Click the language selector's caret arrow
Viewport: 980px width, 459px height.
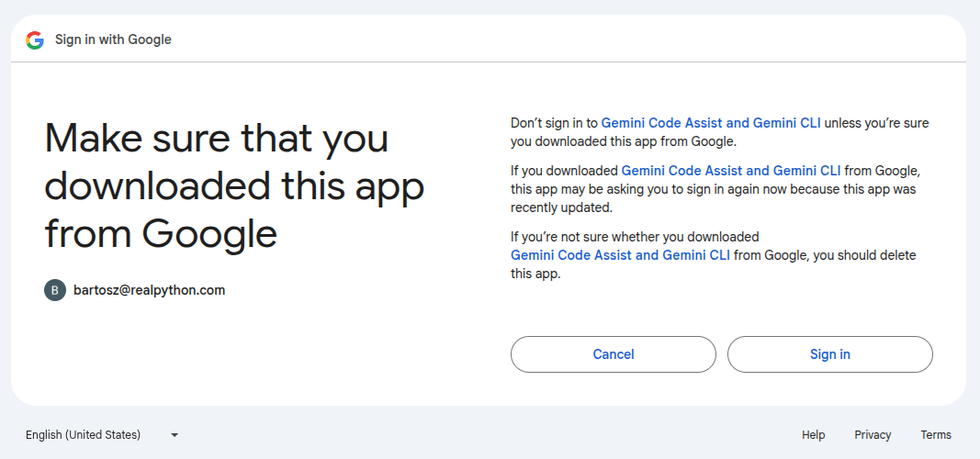tap(175, 435)
